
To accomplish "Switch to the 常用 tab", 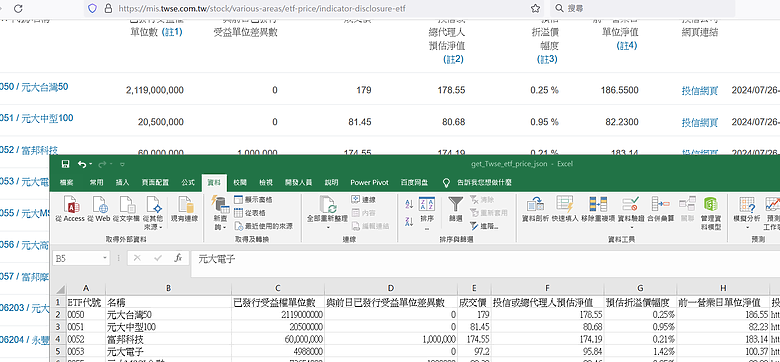I will 97,182.
